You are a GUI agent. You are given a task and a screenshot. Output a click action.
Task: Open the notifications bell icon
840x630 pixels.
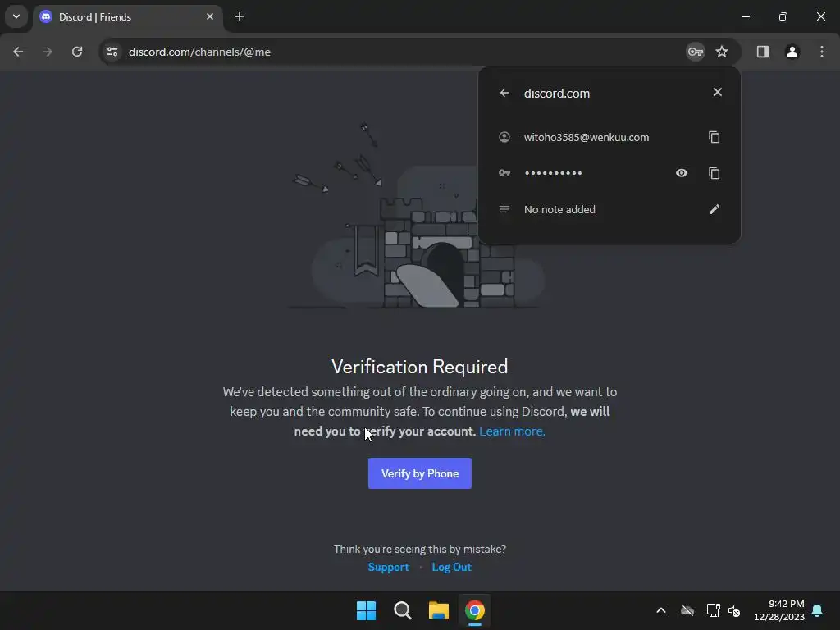coord(818,610)
